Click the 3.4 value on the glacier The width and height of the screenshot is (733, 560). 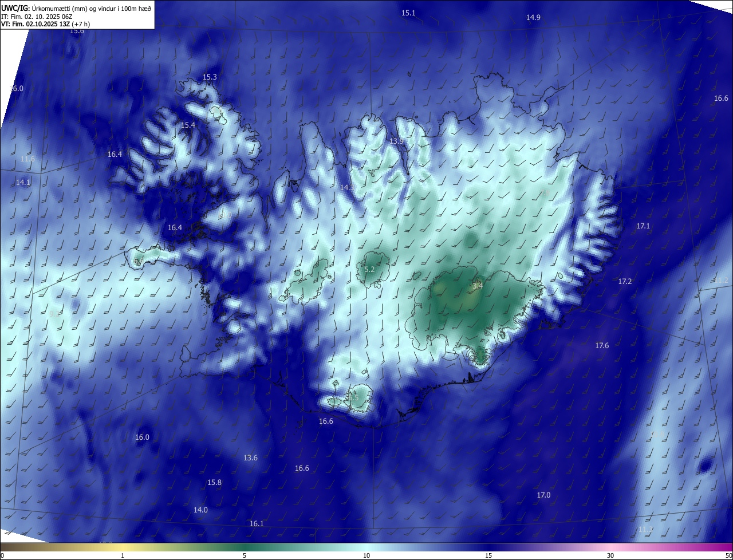[x=478, y=286]
